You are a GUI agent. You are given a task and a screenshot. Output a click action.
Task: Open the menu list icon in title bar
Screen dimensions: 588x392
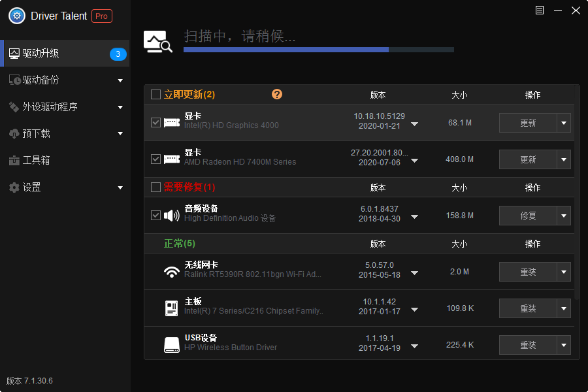[539, 10]
